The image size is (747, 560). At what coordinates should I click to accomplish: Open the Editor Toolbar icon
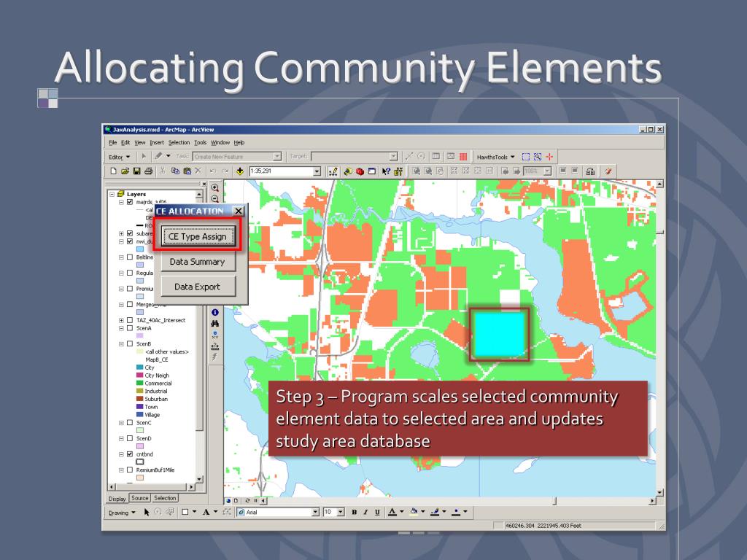[x=333, y=171]
